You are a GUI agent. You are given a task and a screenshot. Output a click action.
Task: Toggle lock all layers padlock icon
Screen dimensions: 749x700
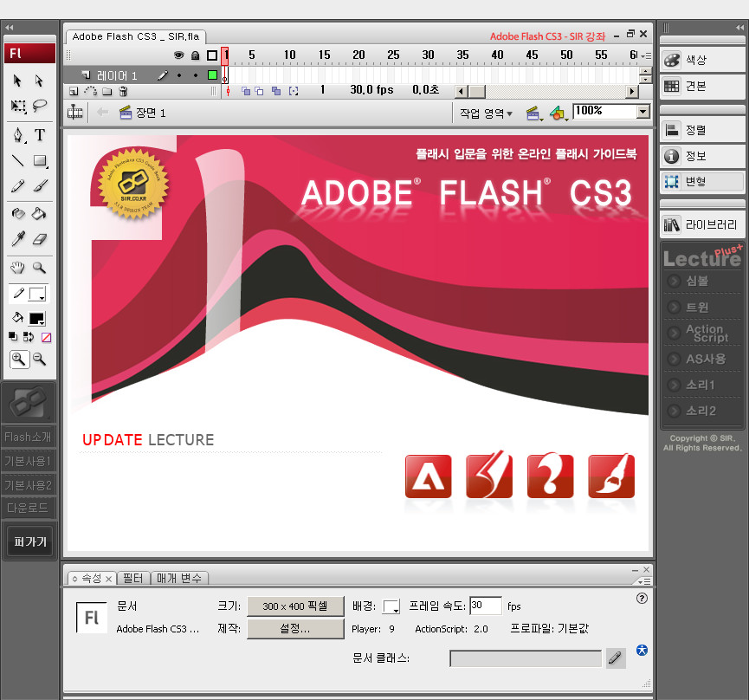click(x=196, y=55)
